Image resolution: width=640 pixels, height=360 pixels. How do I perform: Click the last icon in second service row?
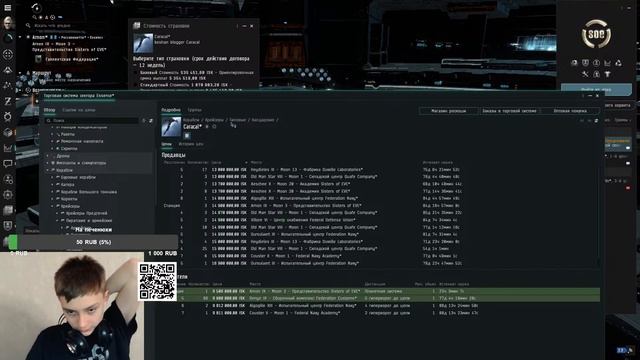607,74
